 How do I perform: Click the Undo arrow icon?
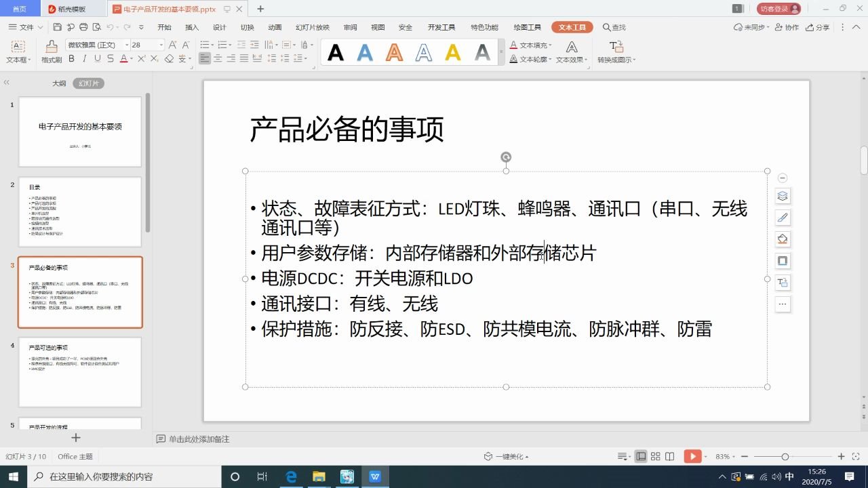(x=110, y=27)
